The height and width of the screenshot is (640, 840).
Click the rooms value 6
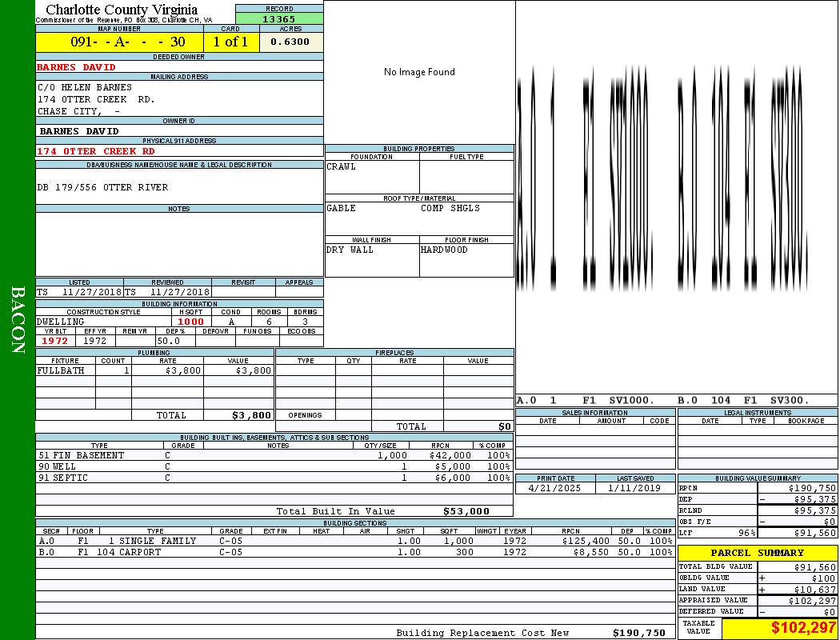pos(269,322)
